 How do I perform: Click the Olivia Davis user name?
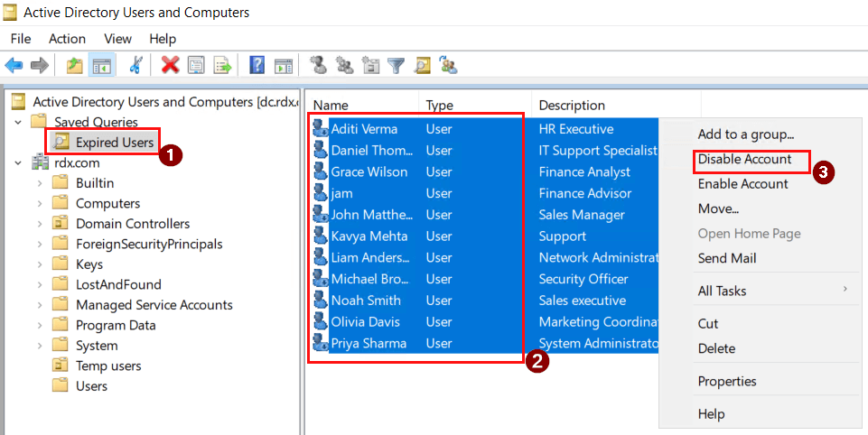pos(366,322)
